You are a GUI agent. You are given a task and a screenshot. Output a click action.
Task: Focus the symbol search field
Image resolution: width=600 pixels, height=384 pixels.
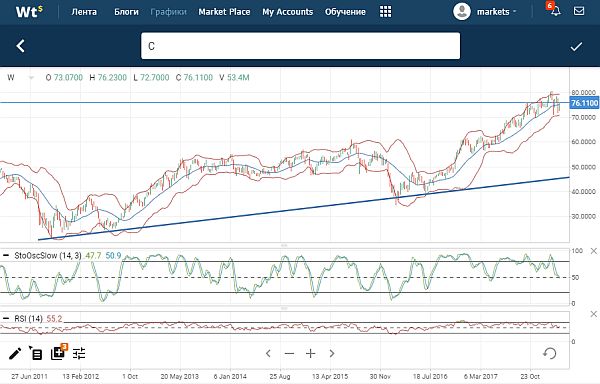point(300,46)
